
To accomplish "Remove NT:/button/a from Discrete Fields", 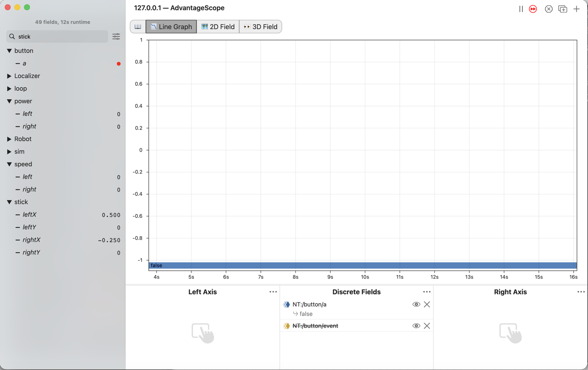I will click(427, 304).
